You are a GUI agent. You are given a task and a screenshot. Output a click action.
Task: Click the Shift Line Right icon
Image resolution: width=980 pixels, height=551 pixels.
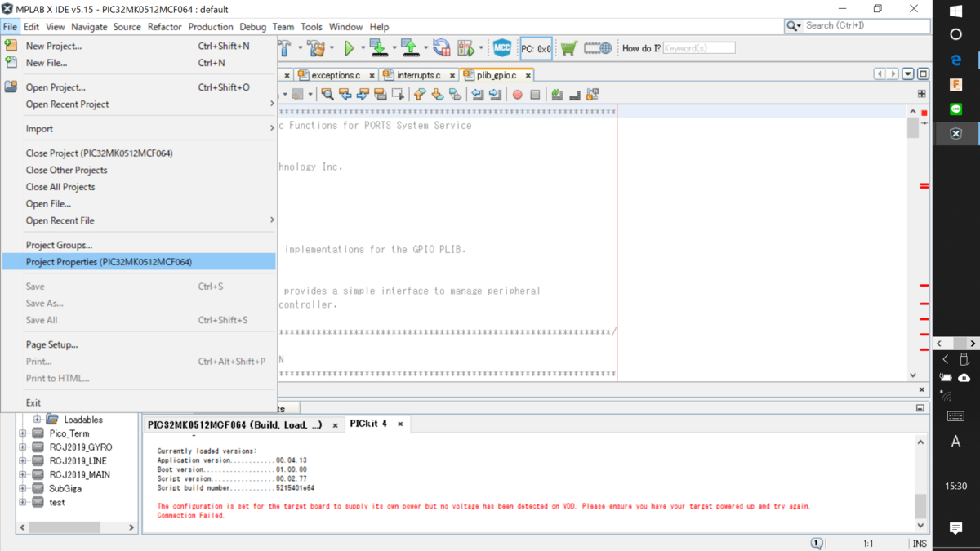(496, 95)
